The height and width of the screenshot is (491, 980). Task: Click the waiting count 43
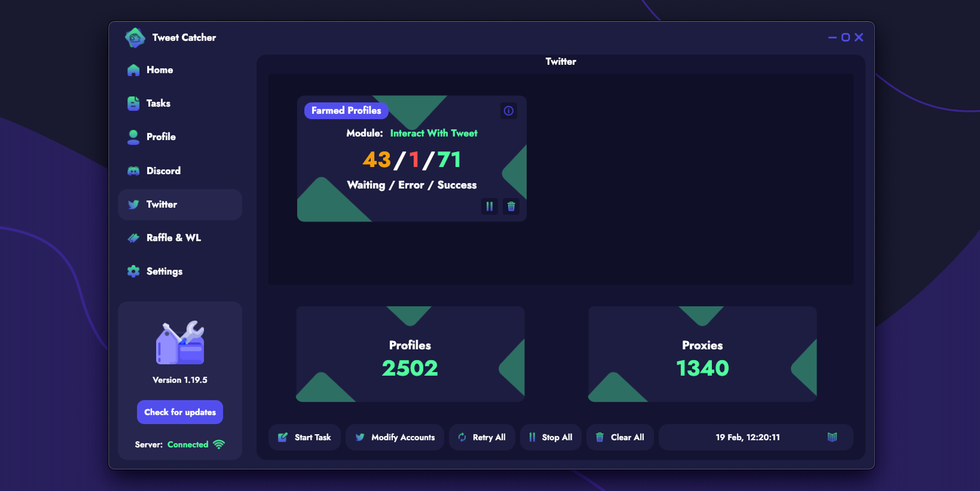click(377, 160)
